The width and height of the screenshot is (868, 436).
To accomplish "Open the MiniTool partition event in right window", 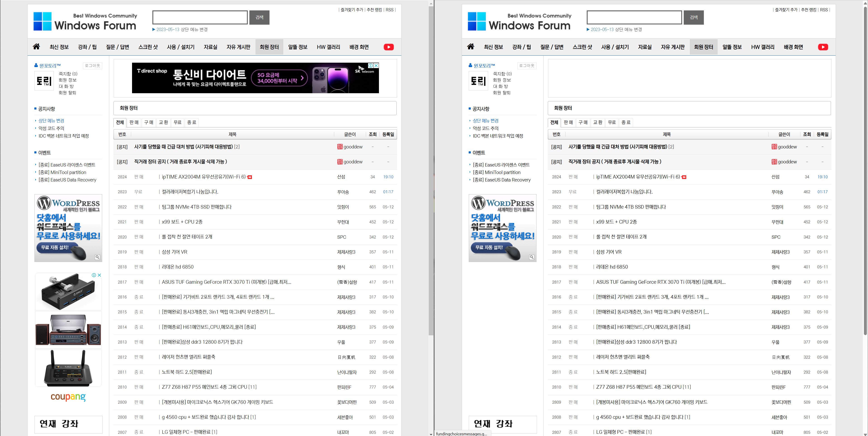I will [x=497, y=172].
